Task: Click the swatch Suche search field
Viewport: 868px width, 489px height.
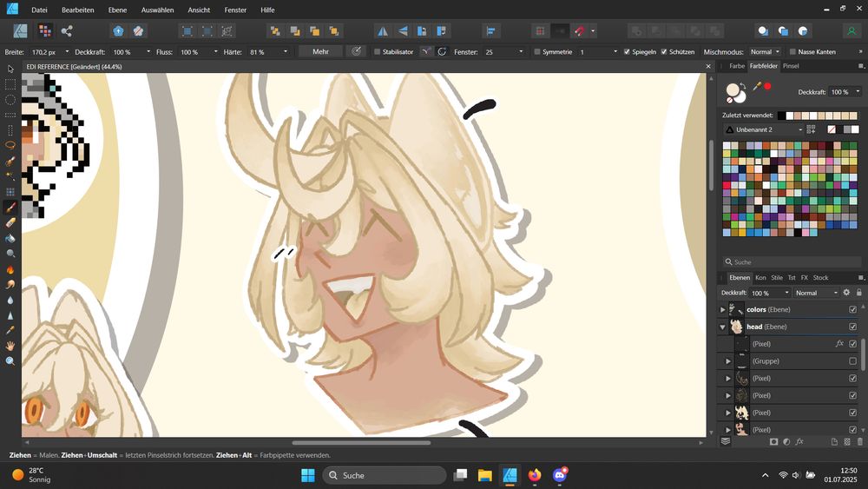Action: pos(792,262)
